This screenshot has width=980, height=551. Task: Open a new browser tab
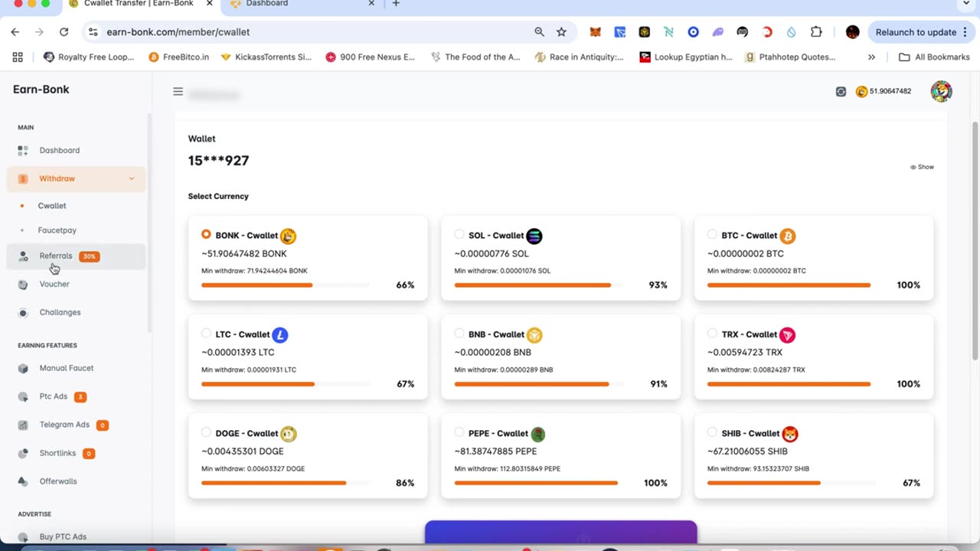click(x=396, y=4)
